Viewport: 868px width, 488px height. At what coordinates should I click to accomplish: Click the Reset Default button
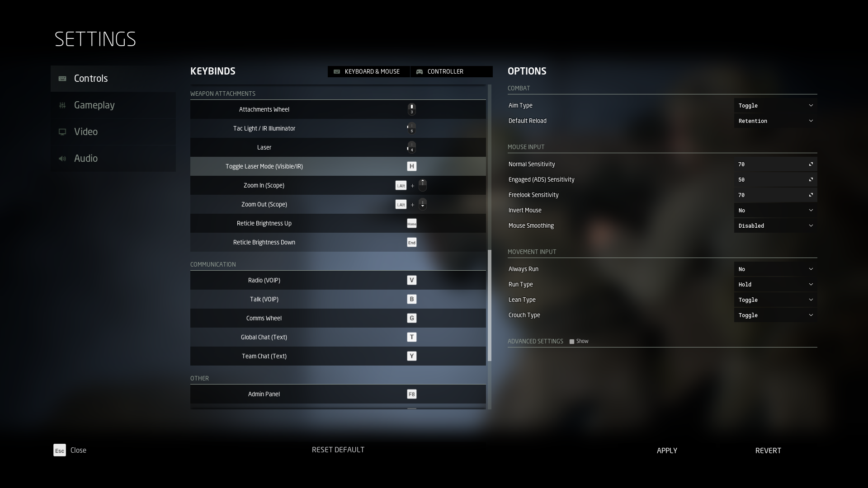click(x=338, y=450)
